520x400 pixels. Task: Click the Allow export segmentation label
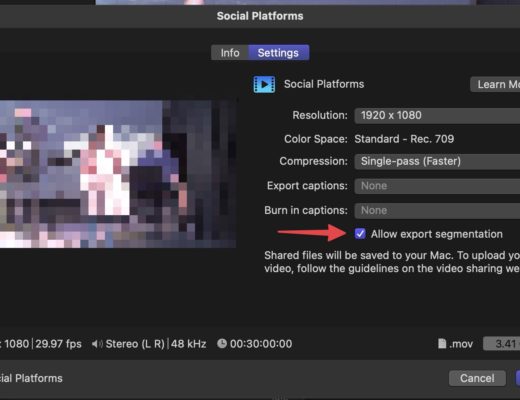[437, 234]
